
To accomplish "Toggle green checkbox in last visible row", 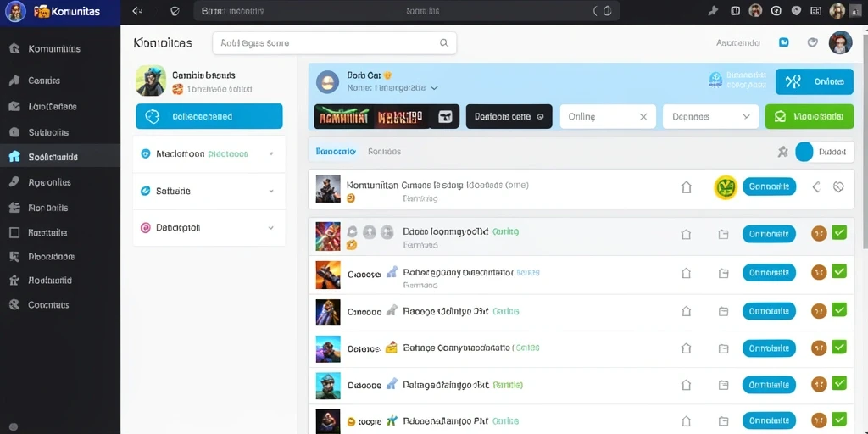I will click(x=839, y=420).
